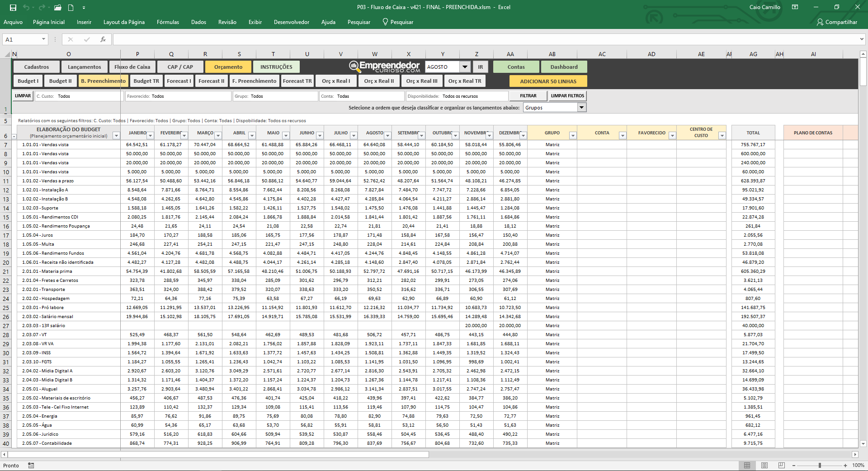Click the zoom slider handle
Viewport: 868px width, 471px height.
(x=820, y=465)
